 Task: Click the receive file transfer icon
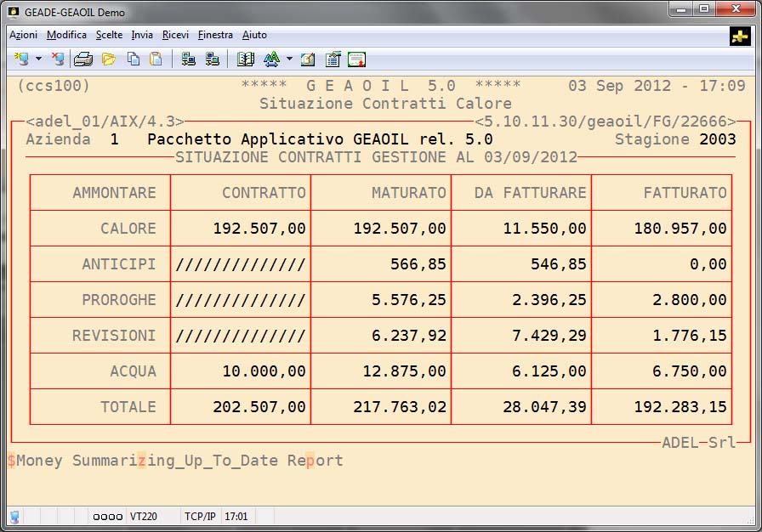click(213, 59)
